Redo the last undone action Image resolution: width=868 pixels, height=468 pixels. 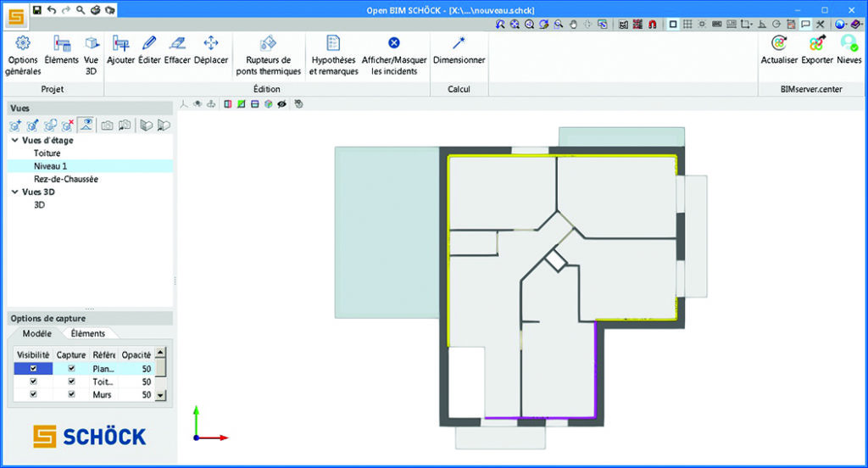pos(66,10)
